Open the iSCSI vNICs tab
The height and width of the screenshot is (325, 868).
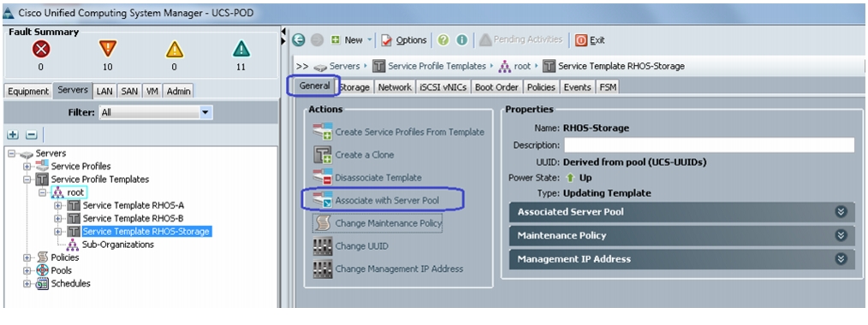coord(443,86)
